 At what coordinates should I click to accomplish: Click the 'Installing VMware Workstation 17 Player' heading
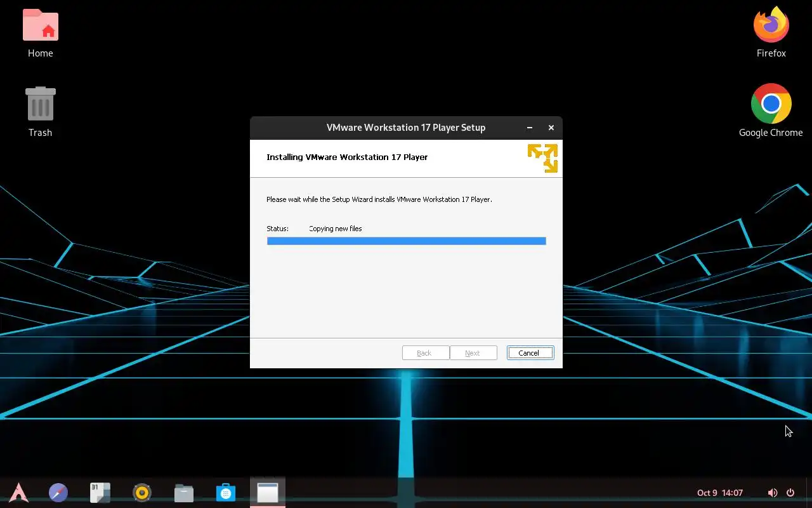click(x=347, y=157)
